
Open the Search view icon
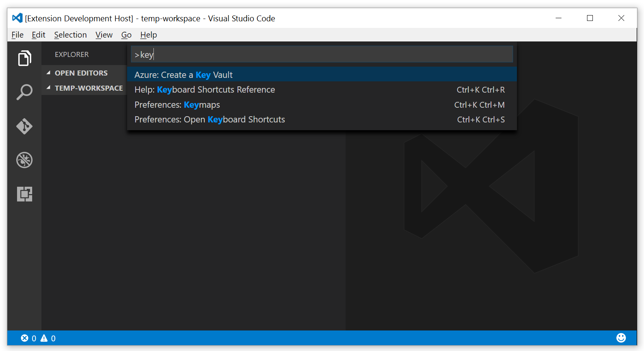(x=24, y=92)
